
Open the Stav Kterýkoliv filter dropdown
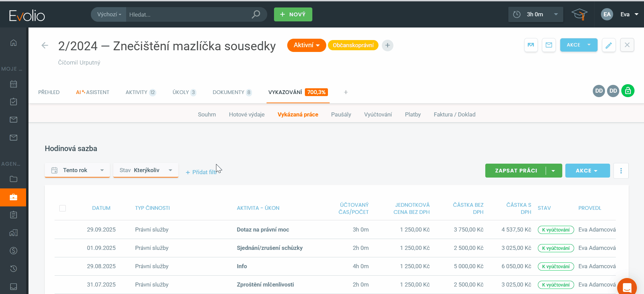point(145,170)
